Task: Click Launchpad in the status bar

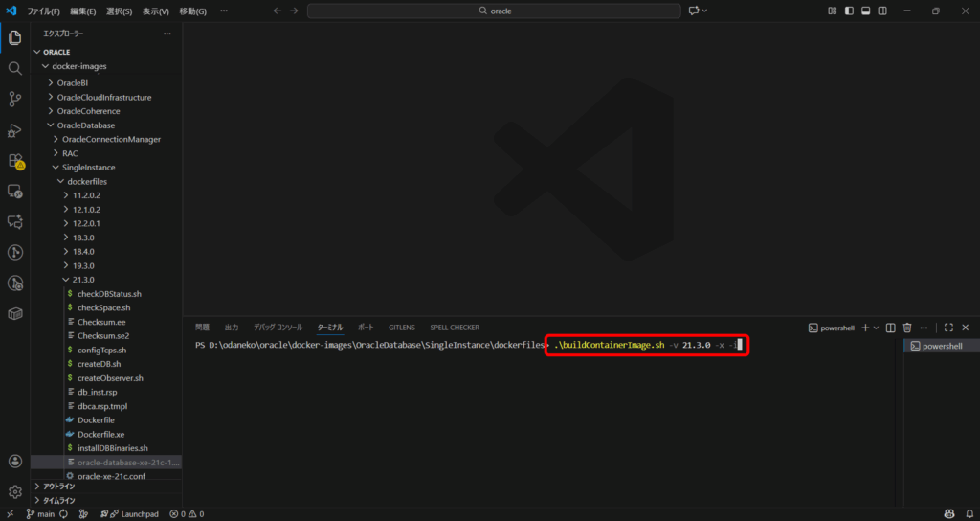Action: pyautogui.click(x=134, y=514)
